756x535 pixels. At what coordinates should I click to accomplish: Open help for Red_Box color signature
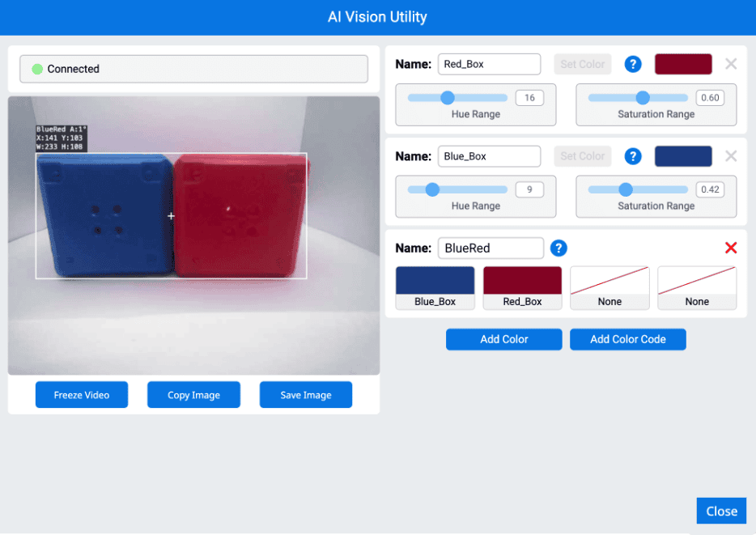pyautogui.click(x=633, y=64)
